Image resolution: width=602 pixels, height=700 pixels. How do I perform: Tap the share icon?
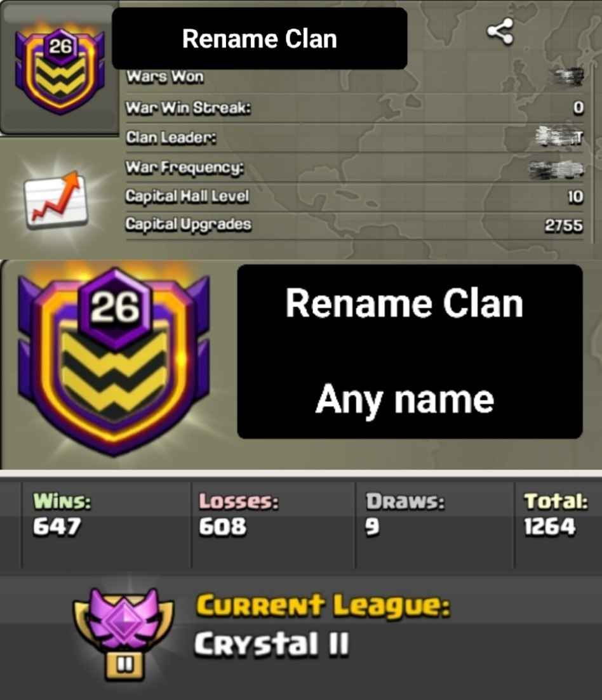tap(500, 31)
